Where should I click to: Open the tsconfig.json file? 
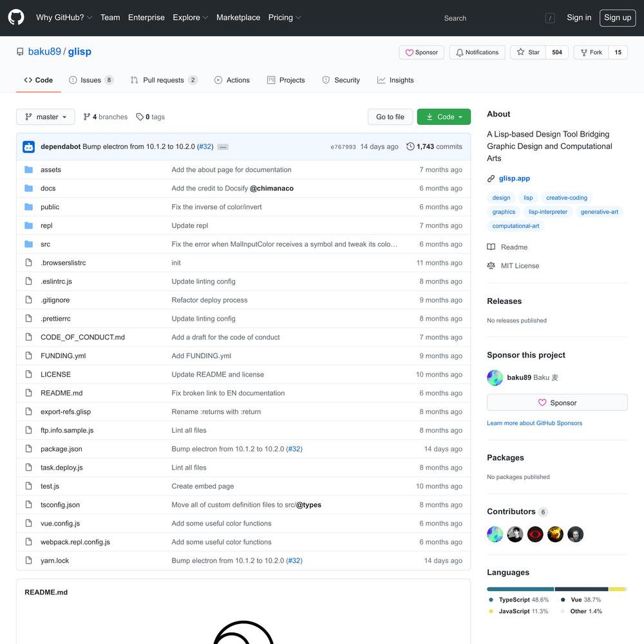pyautogui.click(x=60, y=505)
